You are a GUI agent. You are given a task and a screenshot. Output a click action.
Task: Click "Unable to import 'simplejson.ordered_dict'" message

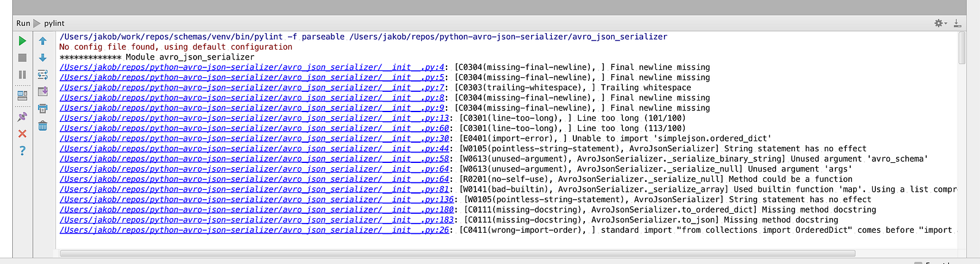pyautogui.click(x=672, y=138)
